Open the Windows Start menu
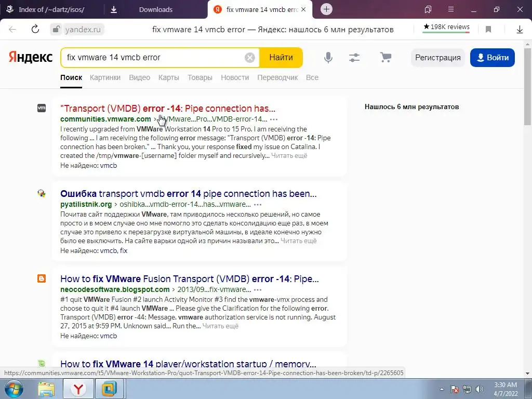 [x=14, y=389]
